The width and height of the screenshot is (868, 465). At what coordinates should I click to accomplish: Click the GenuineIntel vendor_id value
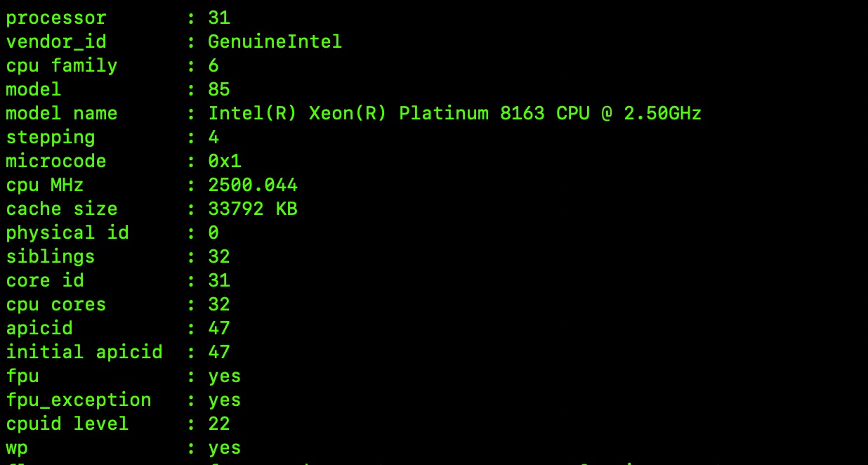(x=275, y=41)
